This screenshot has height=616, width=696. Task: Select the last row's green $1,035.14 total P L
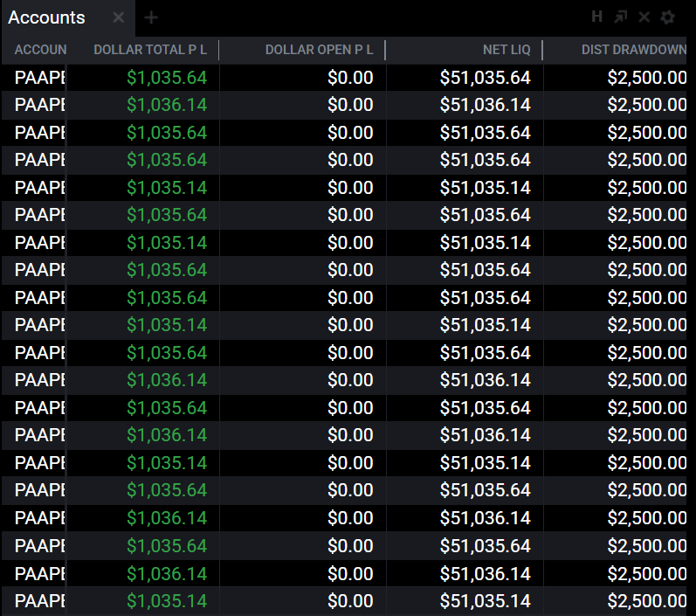coord(167,601)
